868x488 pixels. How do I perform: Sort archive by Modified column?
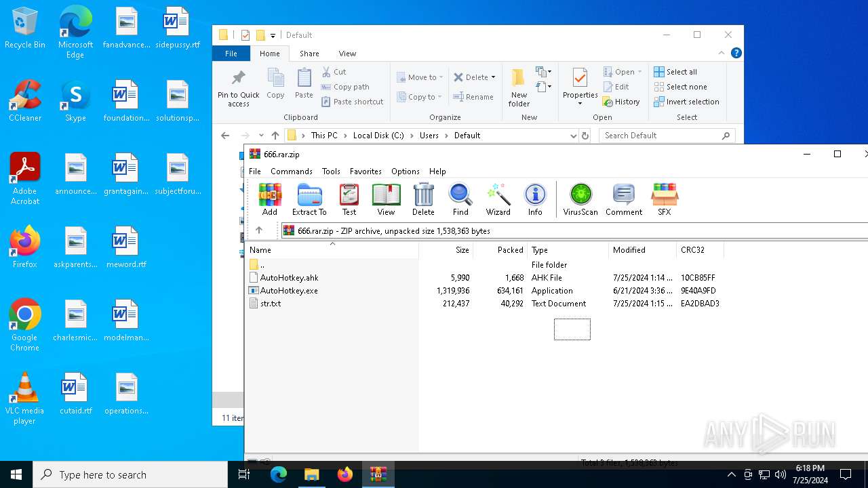643,250
